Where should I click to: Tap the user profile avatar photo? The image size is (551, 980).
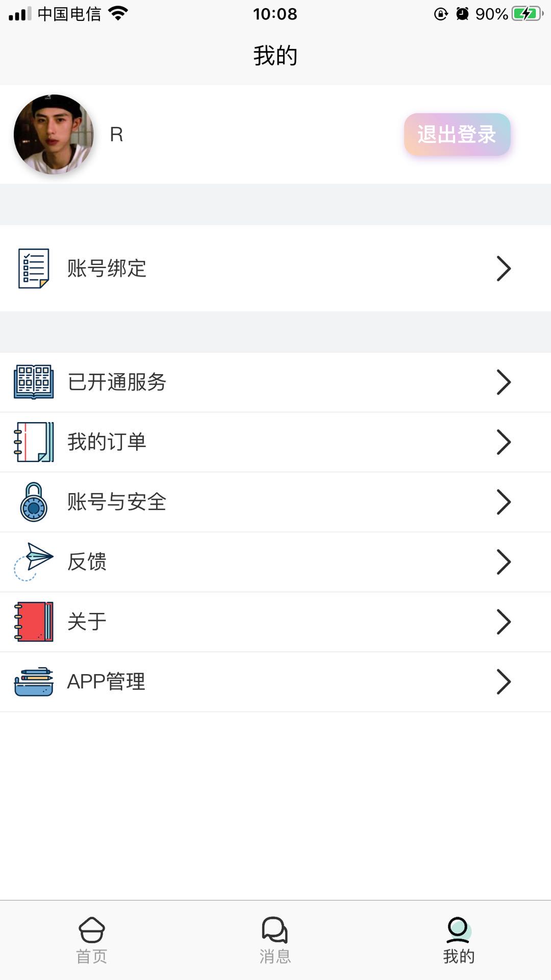click(x=54, y=134)
